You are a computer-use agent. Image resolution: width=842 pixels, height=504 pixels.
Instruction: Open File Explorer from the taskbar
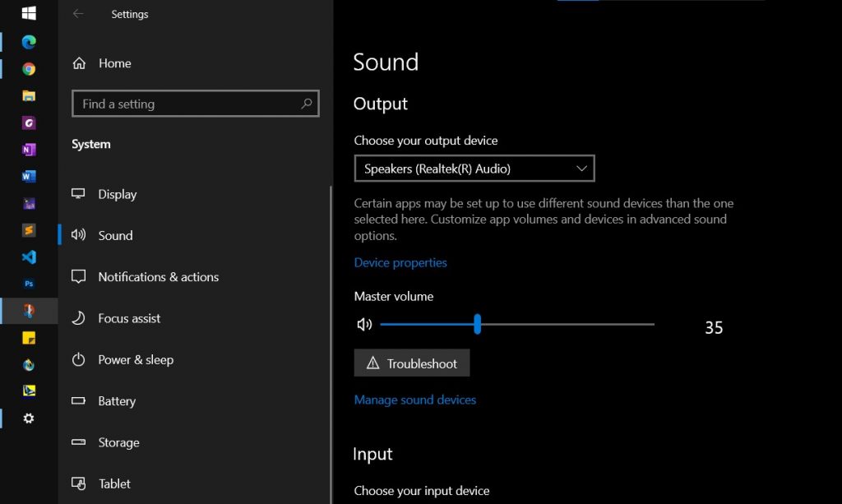[x=29, y=95]
